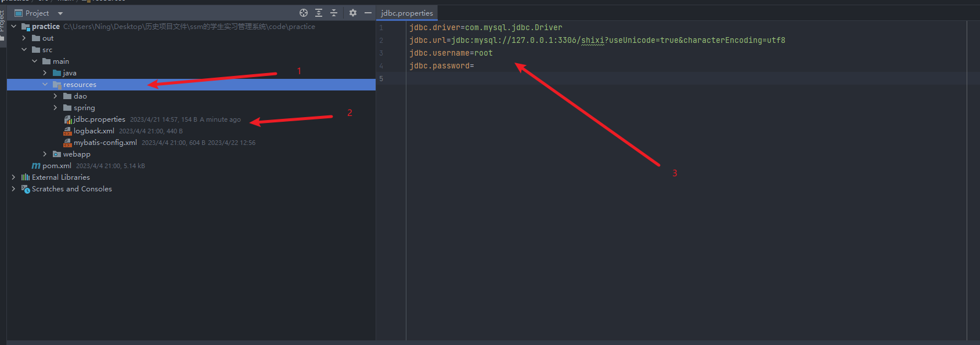Select jdbc.properties file in the tree
Viewport: 980px width, 345px height.
(99, 119)
